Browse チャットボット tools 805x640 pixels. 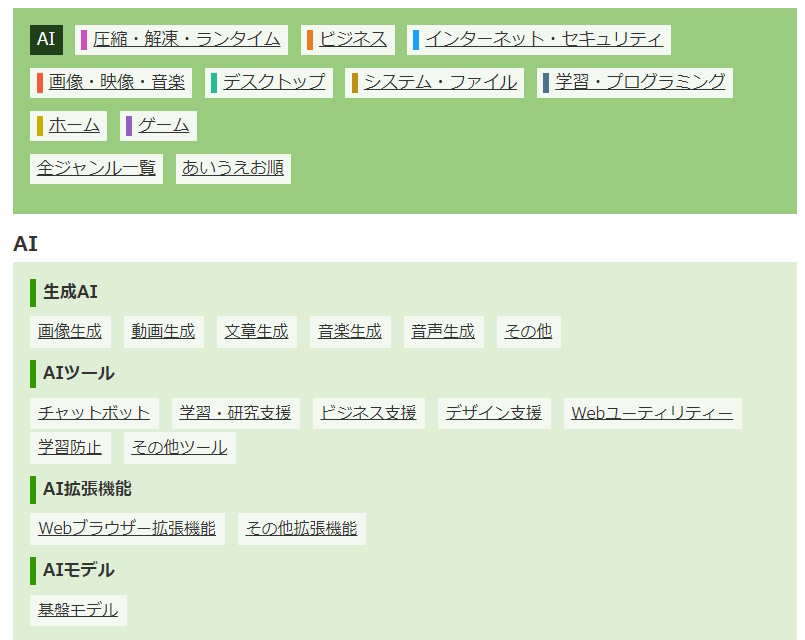point(90,411)
